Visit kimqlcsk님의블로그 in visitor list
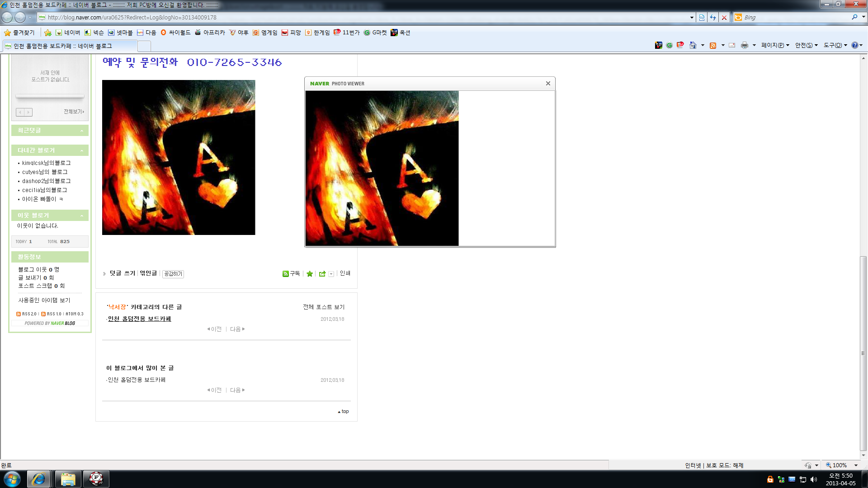This screenshot has height=488, width=868. [47, 163]
